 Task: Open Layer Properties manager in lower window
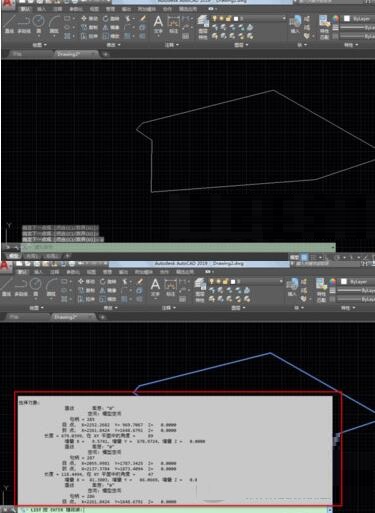200,290
